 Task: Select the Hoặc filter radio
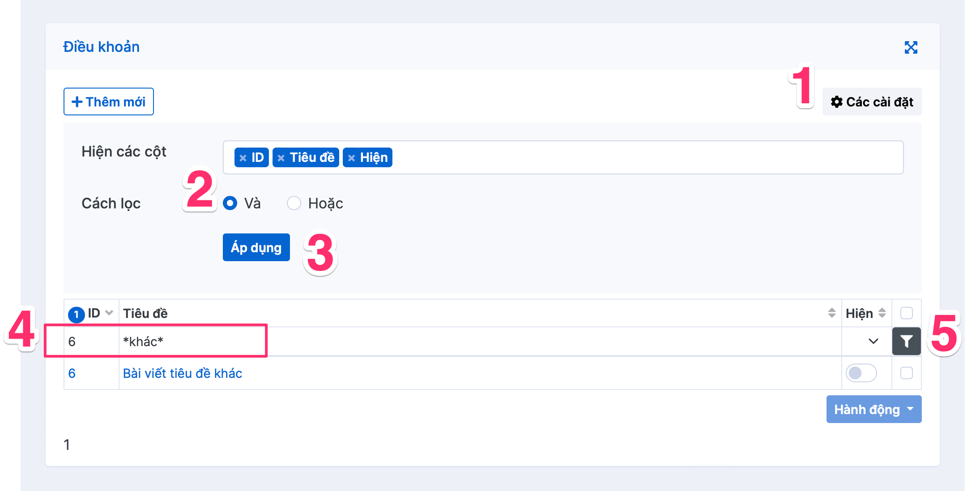tap(294, 203)
